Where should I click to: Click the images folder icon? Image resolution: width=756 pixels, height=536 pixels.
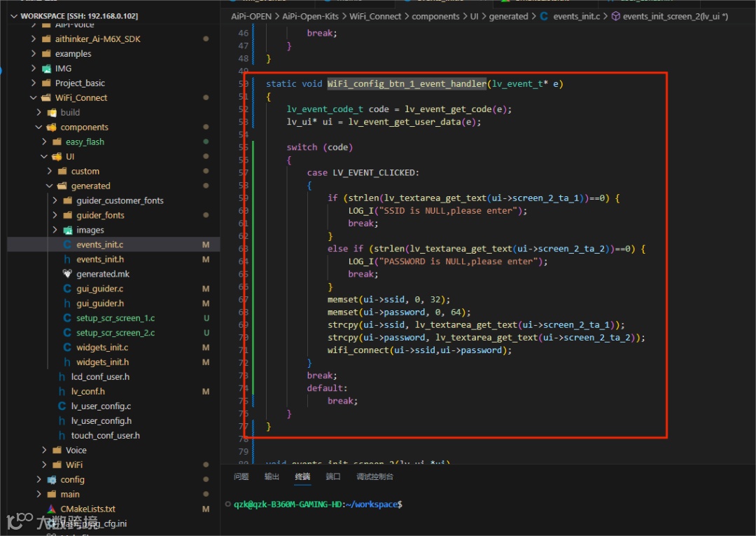pyautogui.click(x=67, y=230)
